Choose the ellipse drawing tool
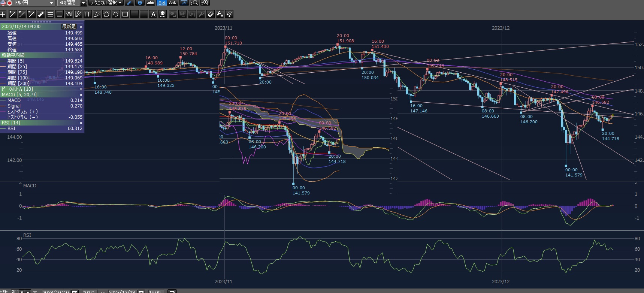Screen dimensions: 644x293 (x=116, y=15)
